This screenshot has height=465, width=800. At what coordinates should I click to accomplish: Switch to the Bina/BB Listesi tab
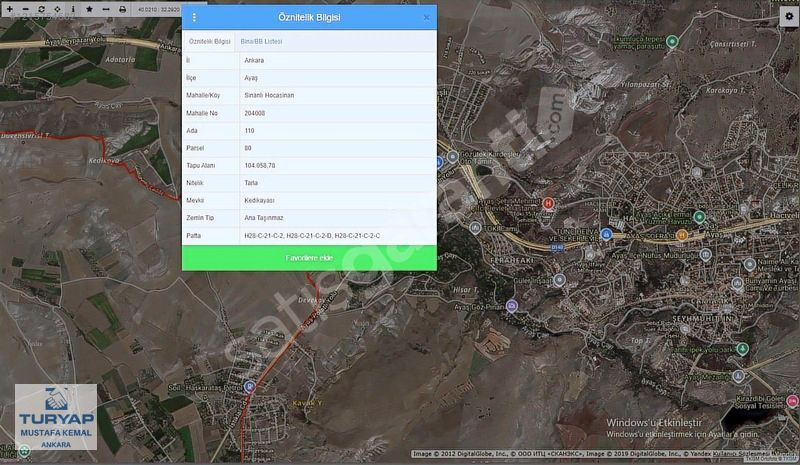[261, 41]
